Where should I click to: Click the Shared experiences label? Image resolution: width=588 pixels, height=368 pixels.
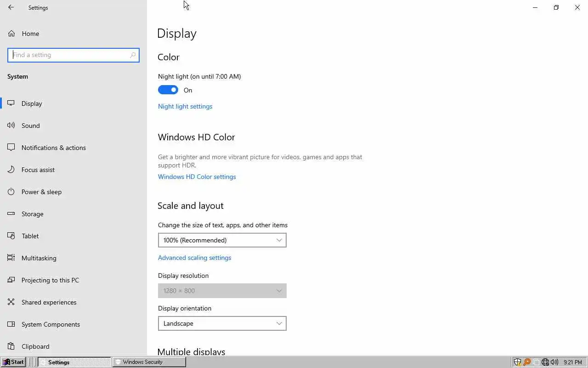49,302
